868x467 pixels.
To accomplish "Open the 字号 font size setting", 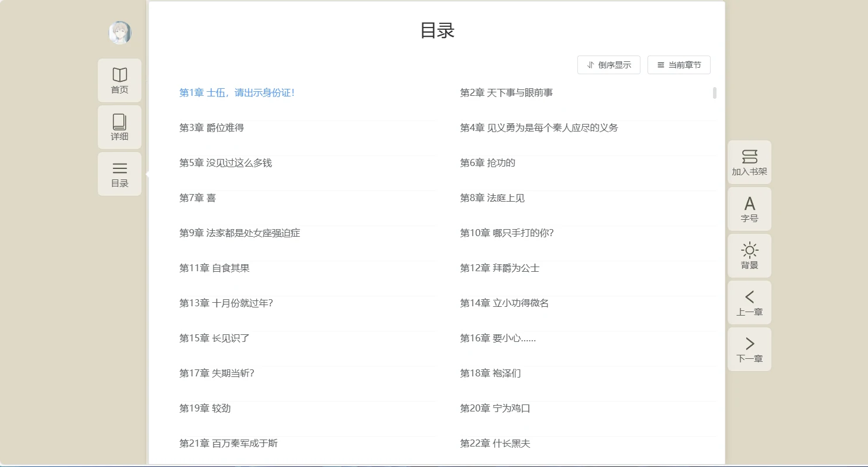I will pos(749,209).
